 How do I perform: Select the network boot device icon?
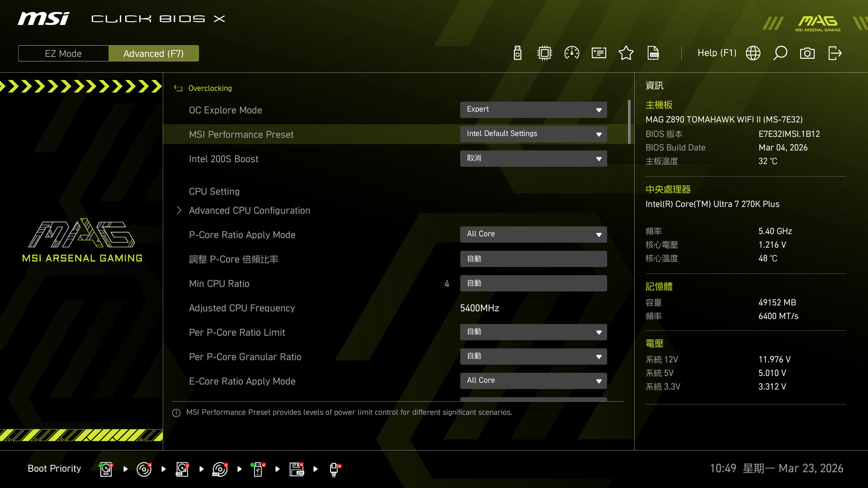point(335,469)
